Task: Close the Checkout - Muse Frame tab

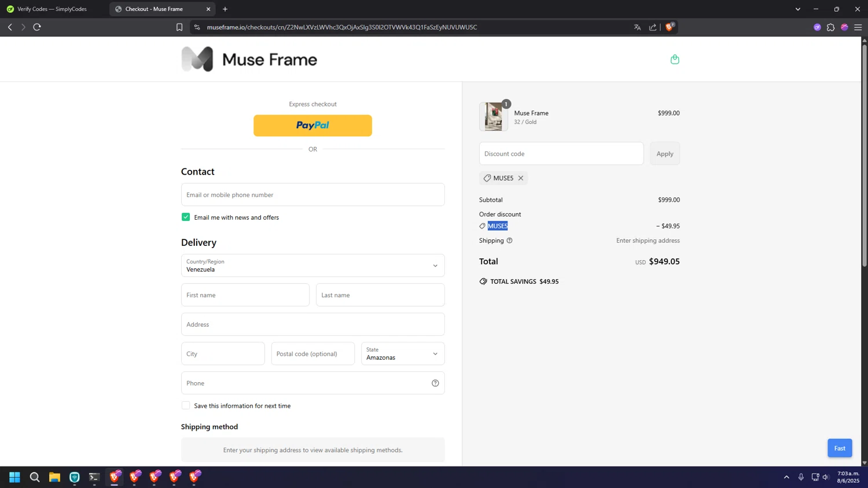Action: coord(208,9)
